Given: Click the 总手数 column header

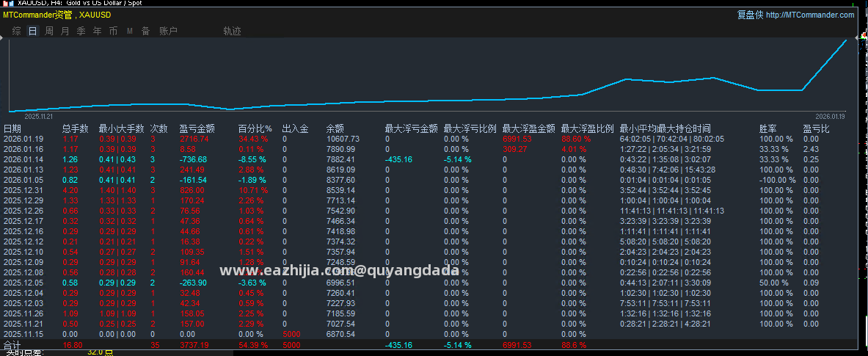Looking at the screenshot, I should click(76, 128).
